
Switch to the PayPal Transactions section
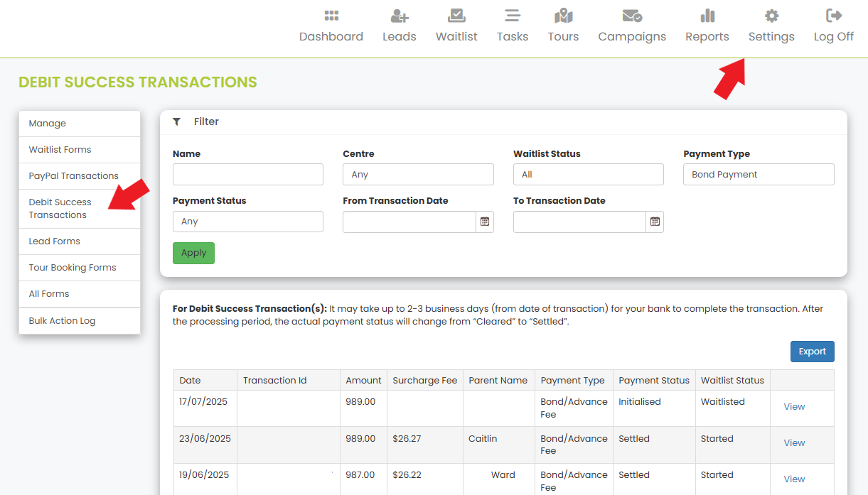[x=73, y=175]
